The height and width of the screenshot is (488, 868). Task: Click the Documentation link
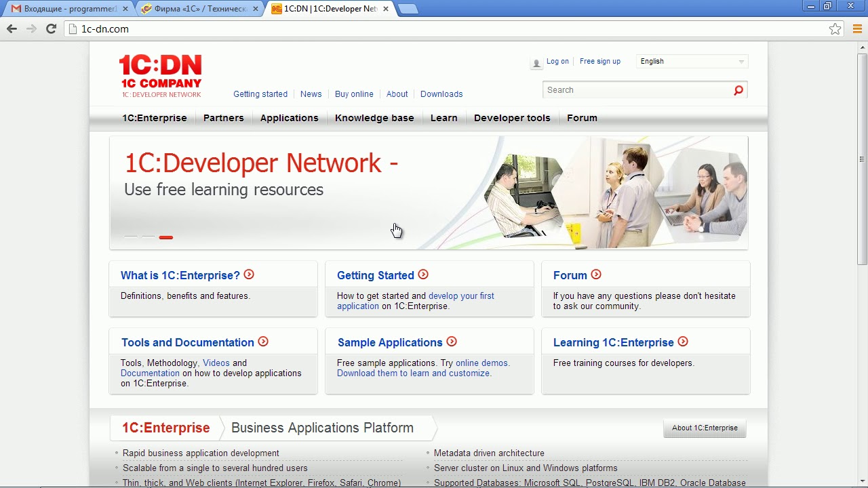[x=150, y=373]
